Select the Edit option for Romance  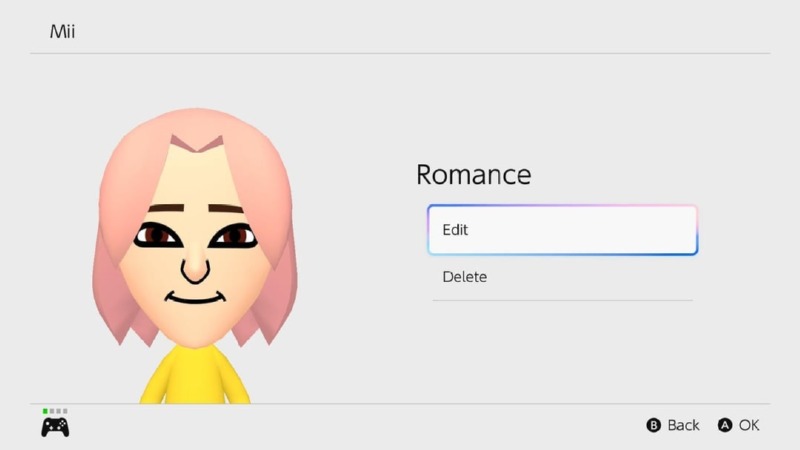click(x=562, y=230)
